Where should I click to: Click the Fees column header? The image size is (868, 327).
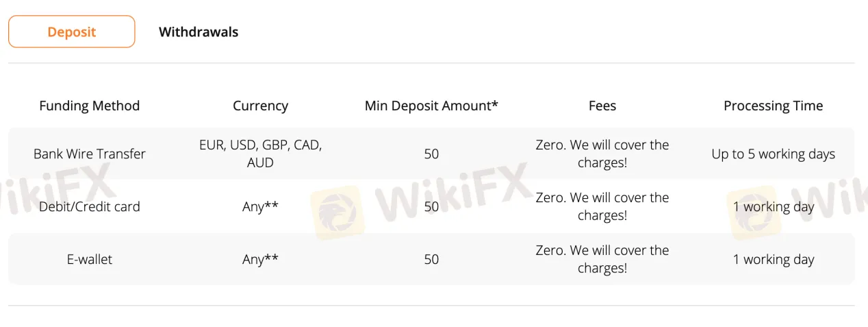click(x=602, y=106)
